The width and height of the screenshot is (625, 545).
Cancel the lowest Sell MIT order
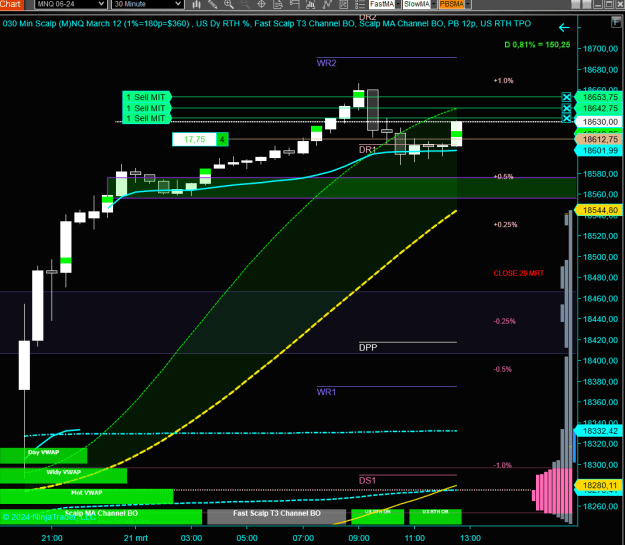566,118
